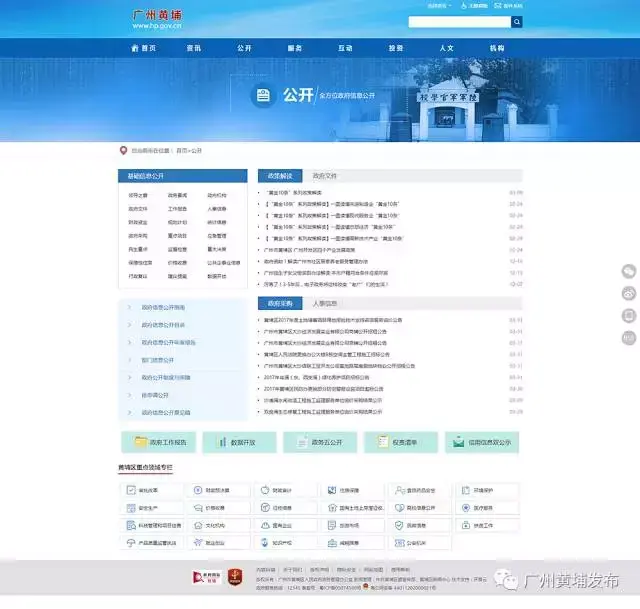The width and height of the screenshot is (640, 609).
Task: Open the 服务 navigation menu item
Action: (295, 48)
